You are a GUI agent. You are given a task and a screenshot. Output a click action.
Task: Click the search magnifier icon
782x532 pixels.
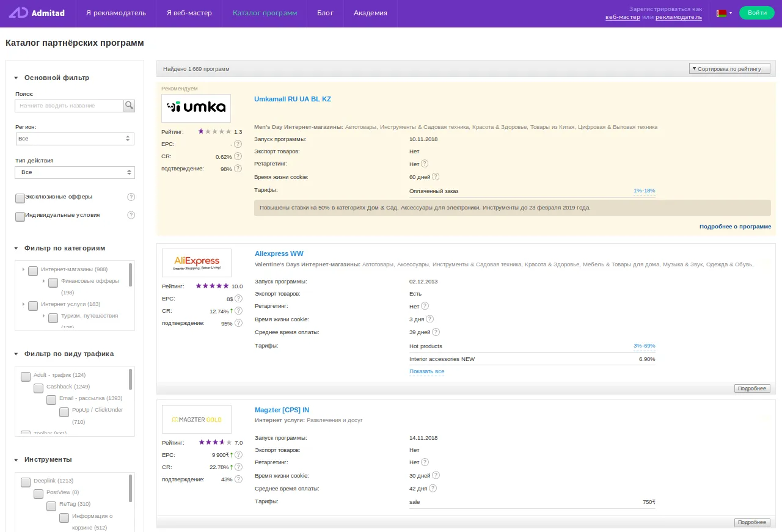point(129,106)
